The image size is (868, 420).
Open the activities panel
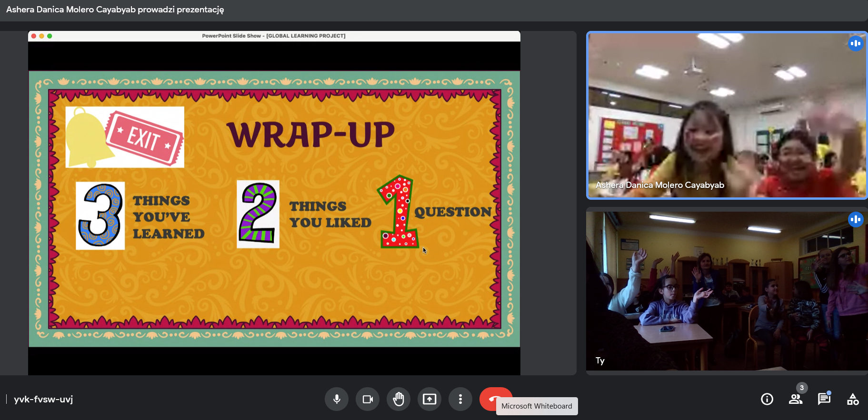point(853,399)
